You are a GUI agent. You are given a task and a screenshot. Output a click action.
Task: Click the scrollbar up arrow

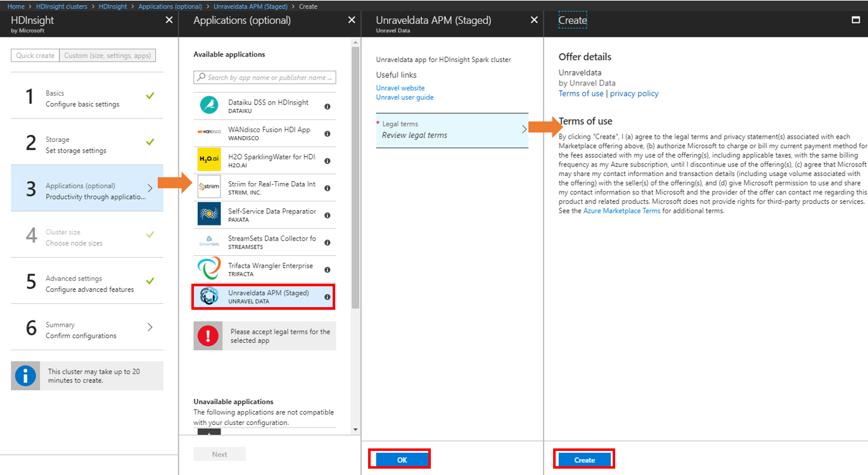click(355, 42)
